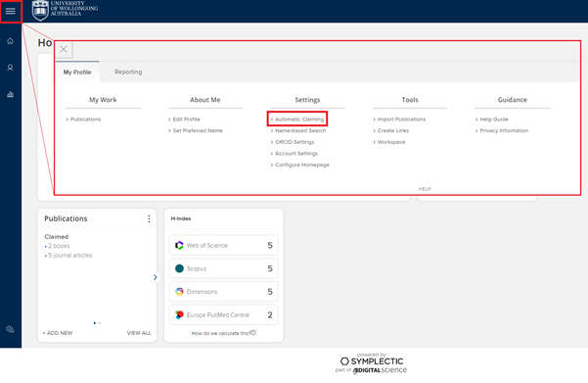588x383 pixels.
Task: Click the Dimensions logo icon
Action: click(x=179, y=292)
